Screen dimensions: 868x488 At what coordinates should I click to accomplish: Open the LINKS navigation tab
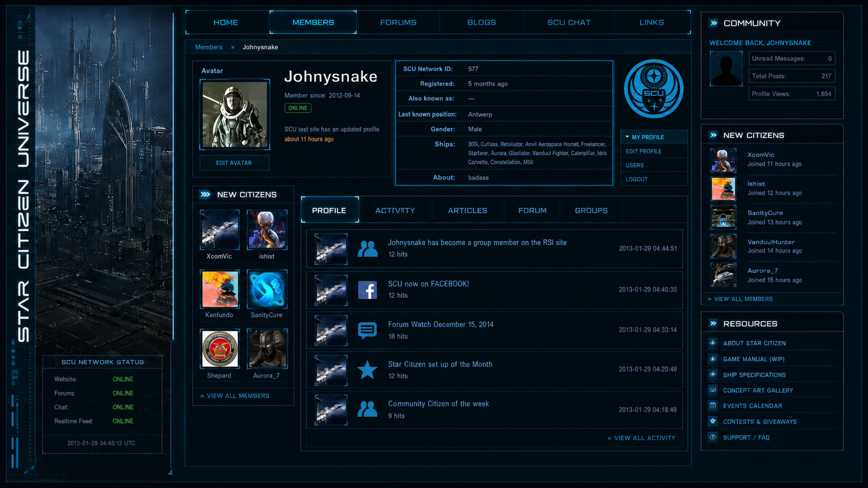[x=652, y=22]
